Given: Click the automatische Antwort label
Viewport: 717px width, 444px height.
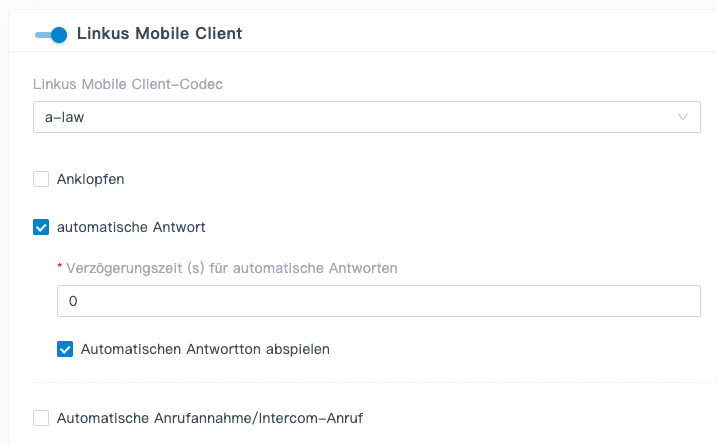Looking at the screenshot, I should (131, 227).
